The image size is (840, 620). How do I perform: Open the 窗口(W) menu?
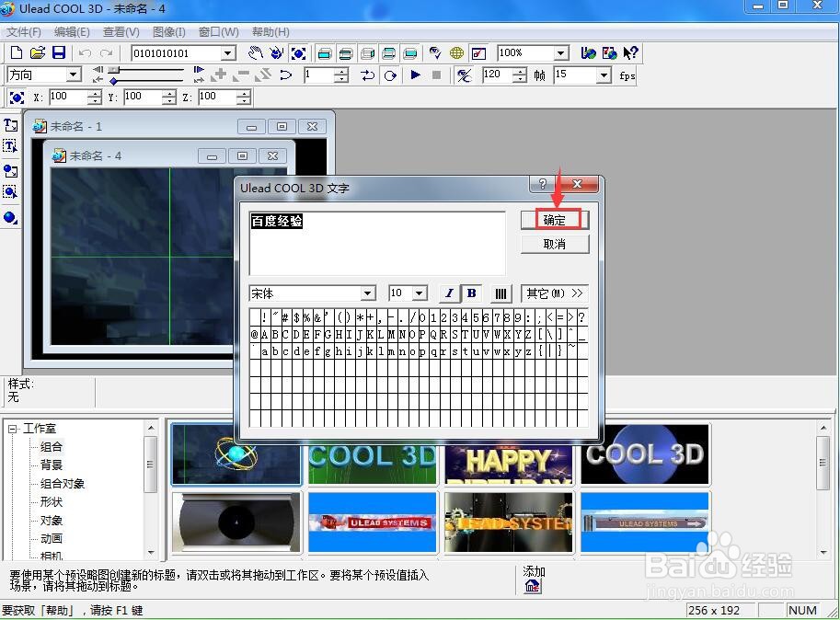point(219,32)
